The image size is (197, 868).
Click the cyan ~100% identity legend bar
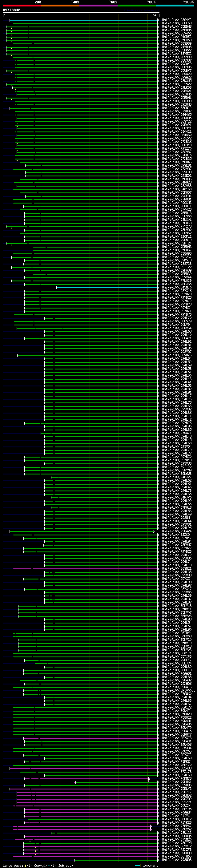click(x=175, y=6)
